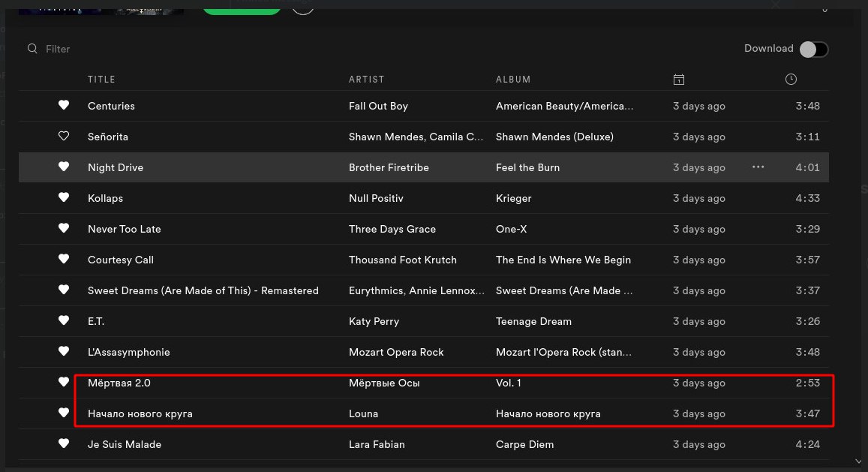Click the heart beside the E.T. track
Viewport: 868px width, 472px height.
pos(64,320)
